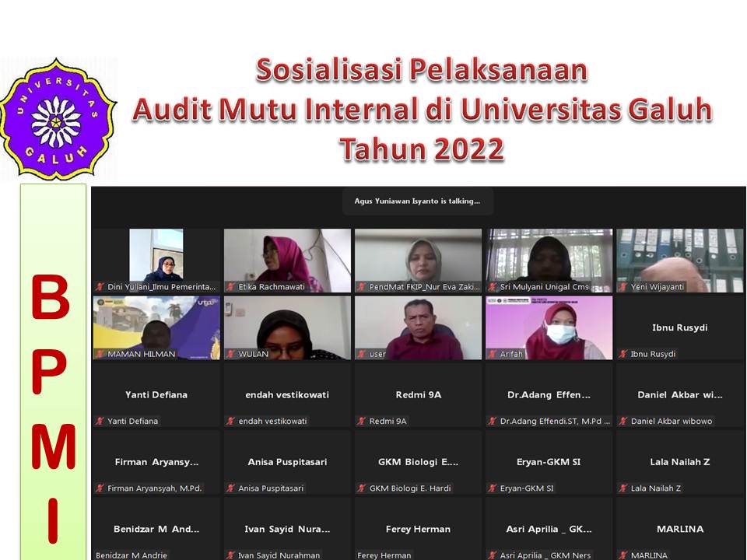Click the muted mic icon next to Anisa Puspitasari
Screen dimensions: 747x560
pos(230,488)
